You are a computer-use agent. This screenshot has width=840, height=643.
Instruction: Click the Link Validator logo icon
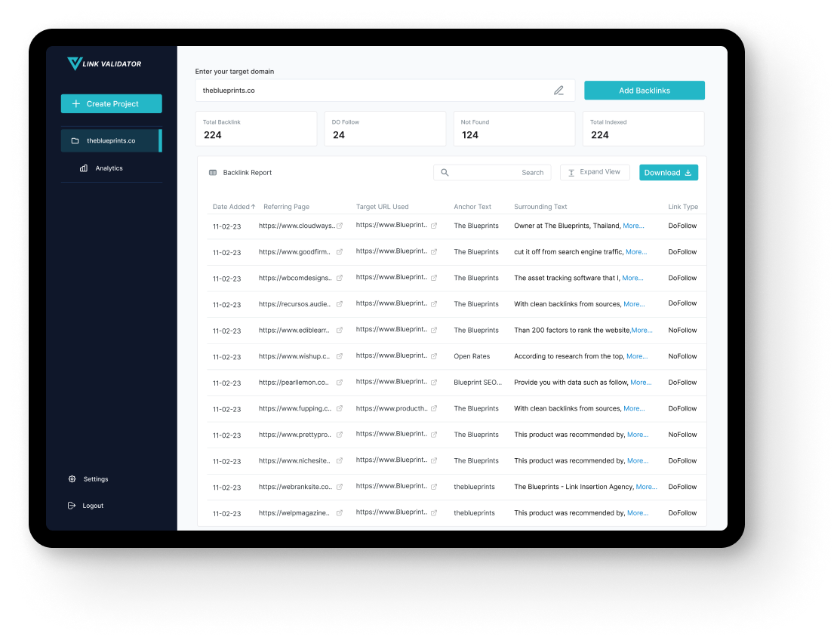click(x=73, y=63)
